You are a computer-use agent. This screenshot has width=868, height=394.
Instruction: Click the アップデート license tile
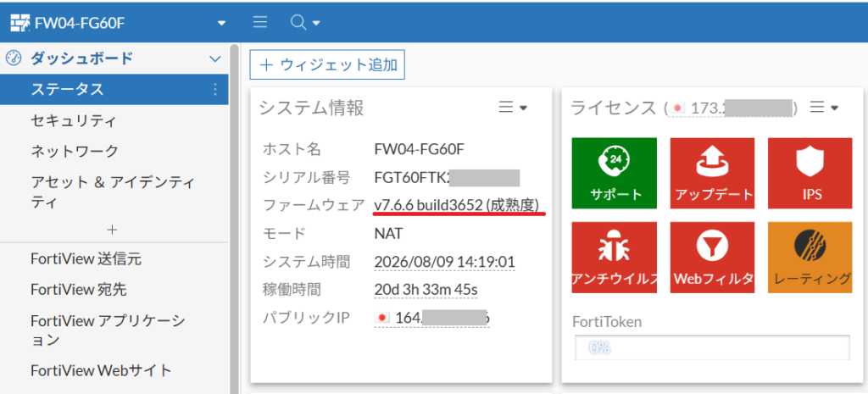tap(713, 173)
